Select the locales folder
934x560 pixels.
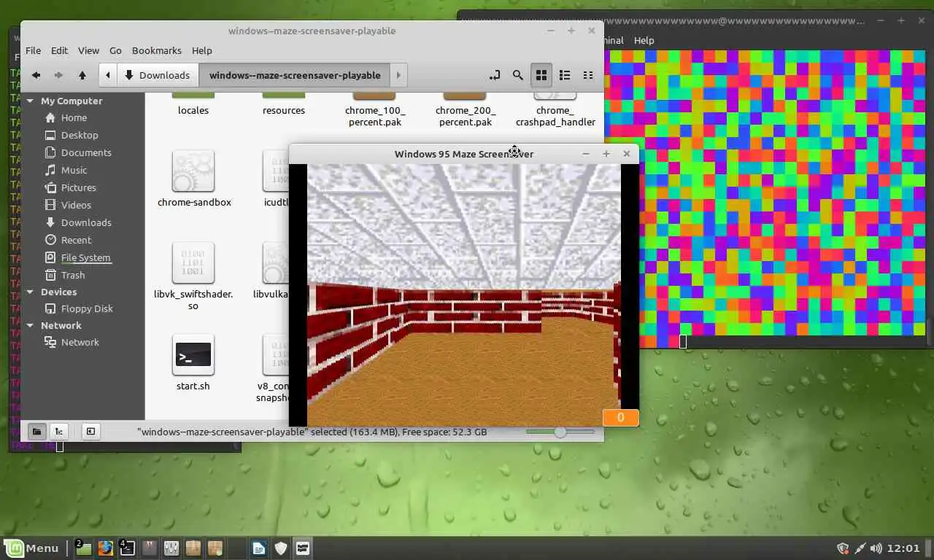pos(193,104)
